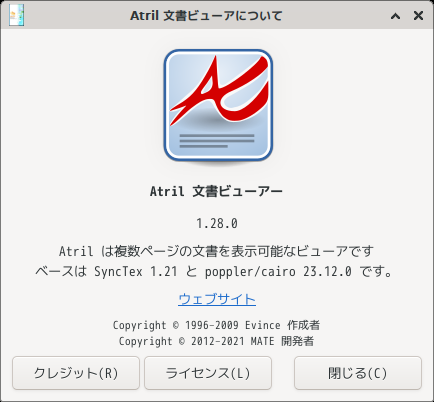Click the gray document lines in the logo
This screenshot has height=402, width=434.
(217, 141)
